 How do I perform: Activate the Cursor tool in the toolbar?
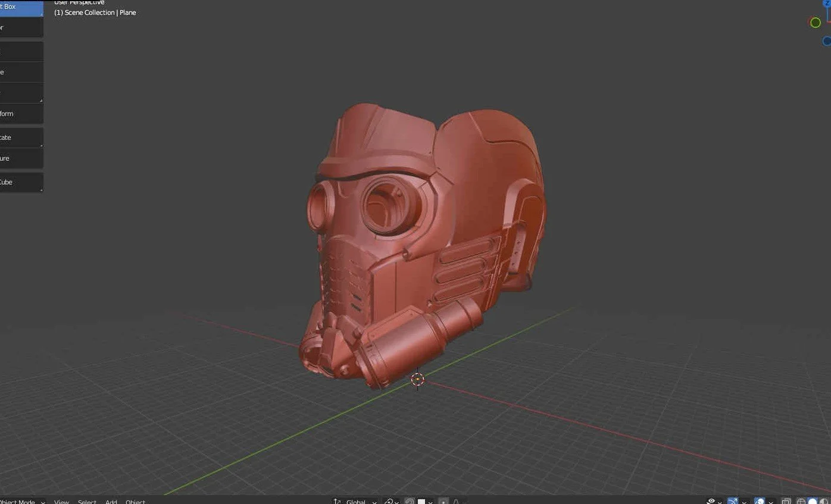(21, 27)
